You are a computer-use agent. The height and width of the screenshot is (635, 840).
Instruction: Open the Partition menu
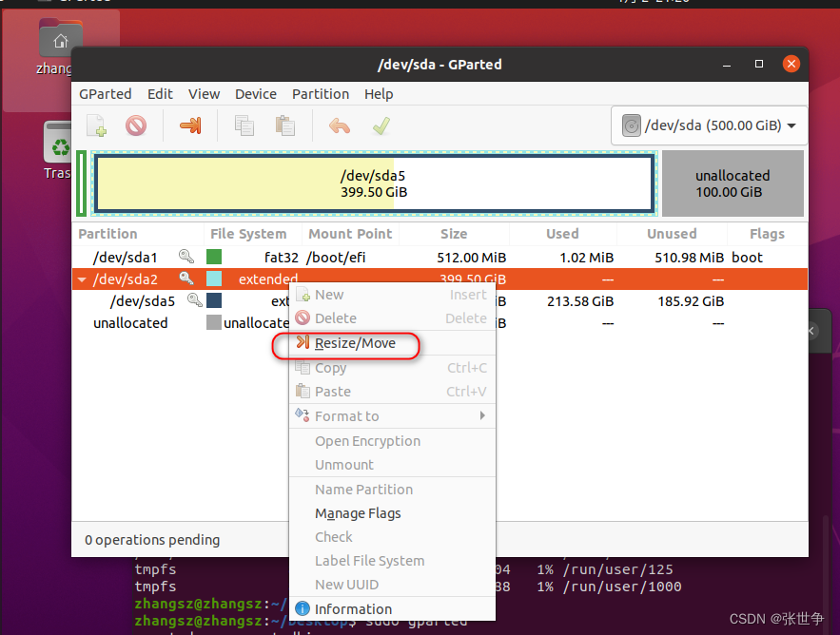coord(321,94)
